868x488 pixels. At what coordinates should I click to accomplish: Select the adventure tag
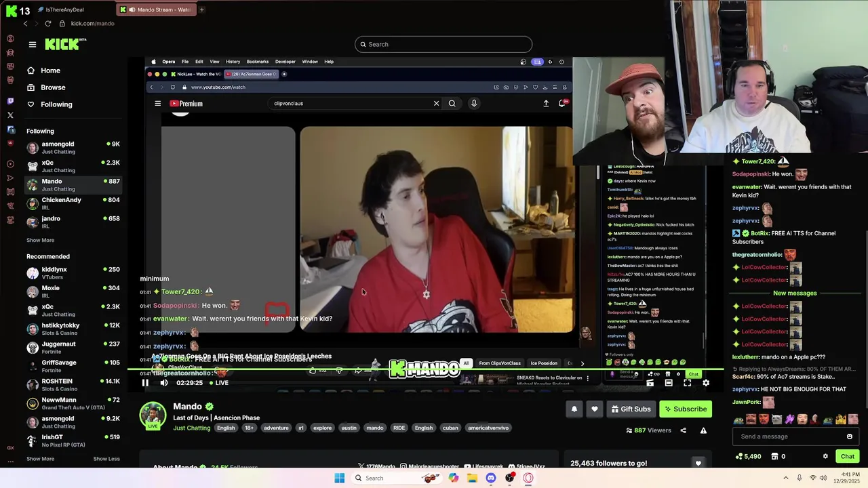pos(276,428)
